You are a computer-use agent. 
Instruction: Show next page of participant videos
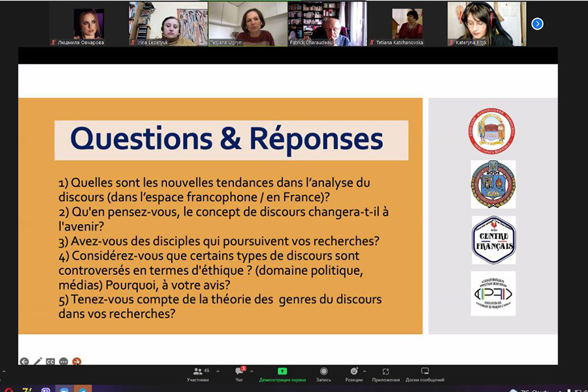click(538, 24)
